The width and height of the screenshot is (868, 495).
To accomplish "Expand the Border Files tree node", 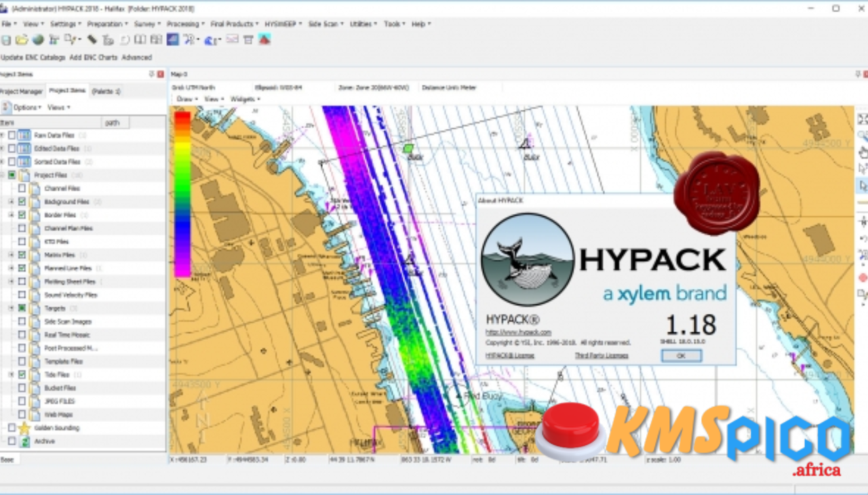I will click(x=11, y=215).
